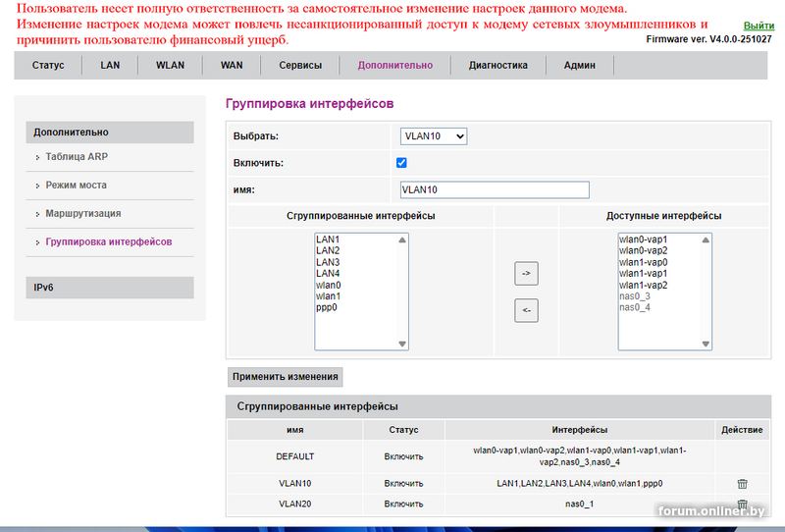Image resolution: width=785 pixels, height=532 pixels.
Task: Click VLAN20 name cell in groups table
Action: 295,504
